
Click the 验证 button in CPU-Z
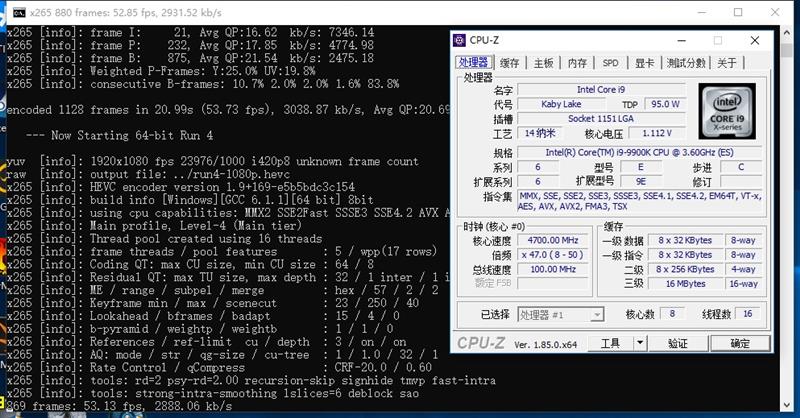pyautogui.click(x=678, y=343)
